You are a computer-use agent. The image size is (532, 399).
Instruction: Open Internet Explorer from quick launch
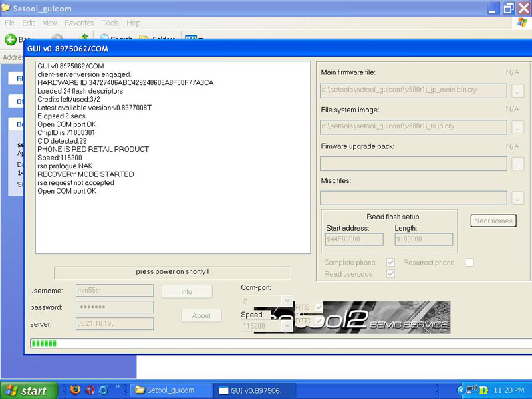click(x=104, y=390)
